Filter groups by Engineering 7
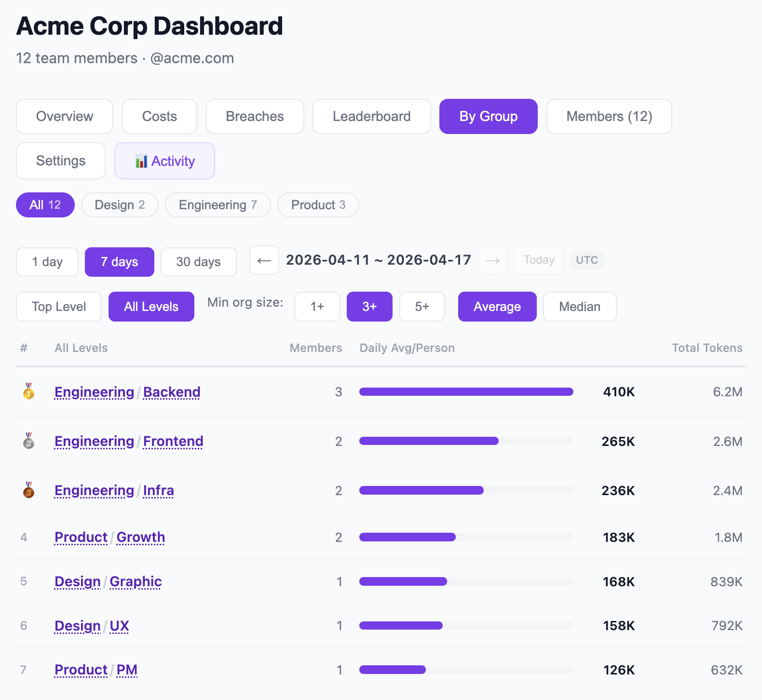The height and width of the screenshot is (700, 762). tap(218, 205)
